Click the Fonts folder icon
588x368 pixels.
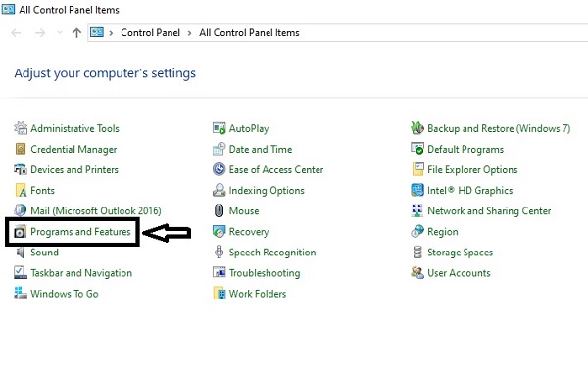pyautogui.click(x=21, y=190)
